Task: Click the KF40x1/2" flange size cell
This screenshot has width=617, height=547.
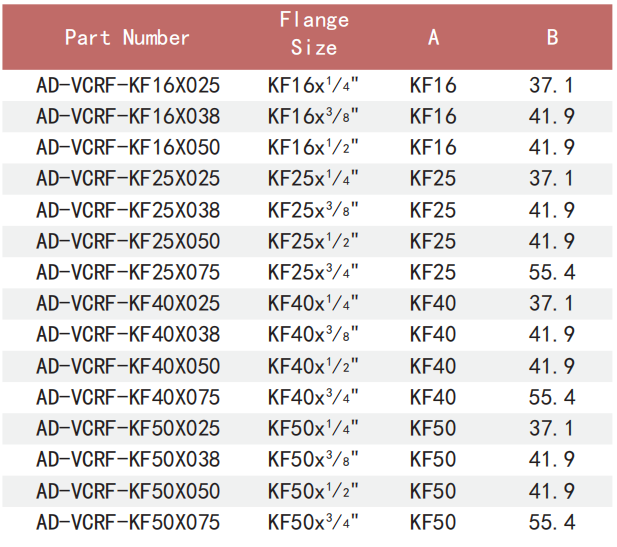Action: (x=313, y=366)
